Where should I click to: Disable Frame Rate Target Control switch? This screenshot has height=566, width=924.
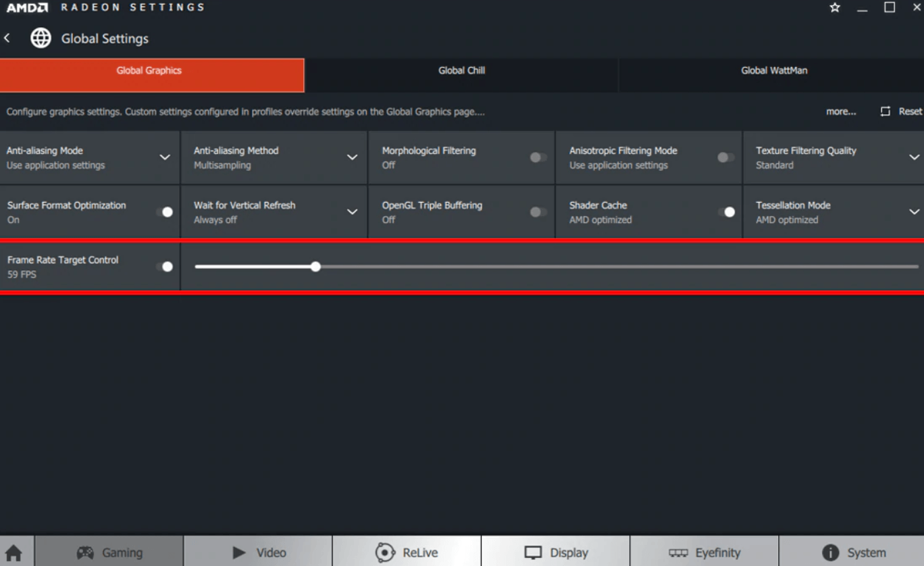pos(164,267)
